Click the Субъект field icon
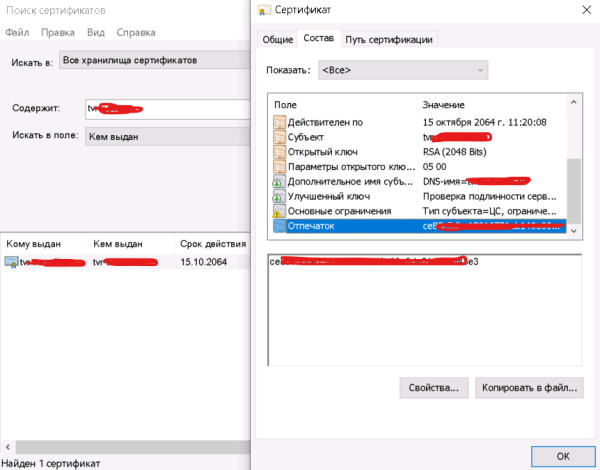 click(x=279, y=137)
